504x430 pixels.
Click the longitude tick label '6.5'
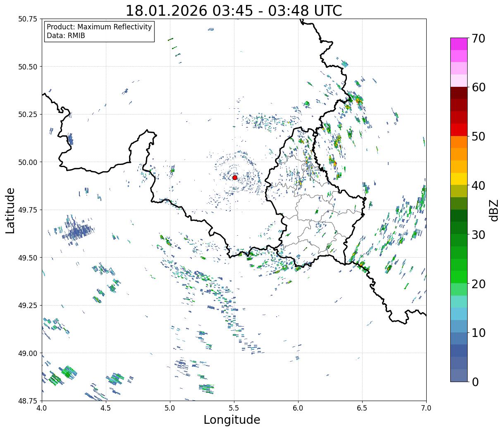pyautogui.click(x=362, y=408)
